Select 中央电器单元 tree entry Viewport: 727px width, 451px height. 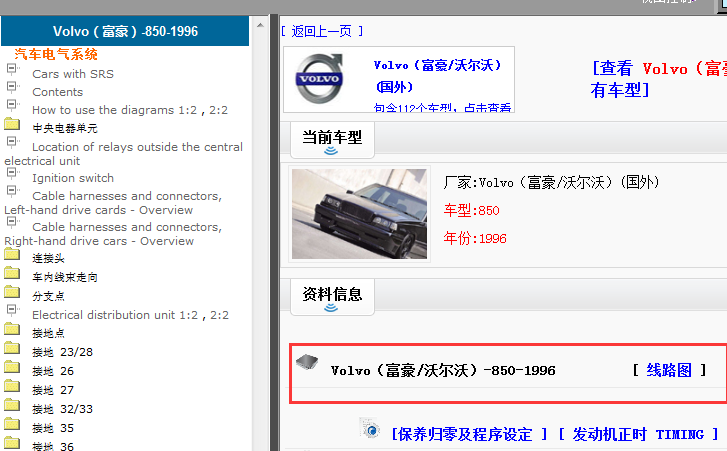click(x=65, y=128)
